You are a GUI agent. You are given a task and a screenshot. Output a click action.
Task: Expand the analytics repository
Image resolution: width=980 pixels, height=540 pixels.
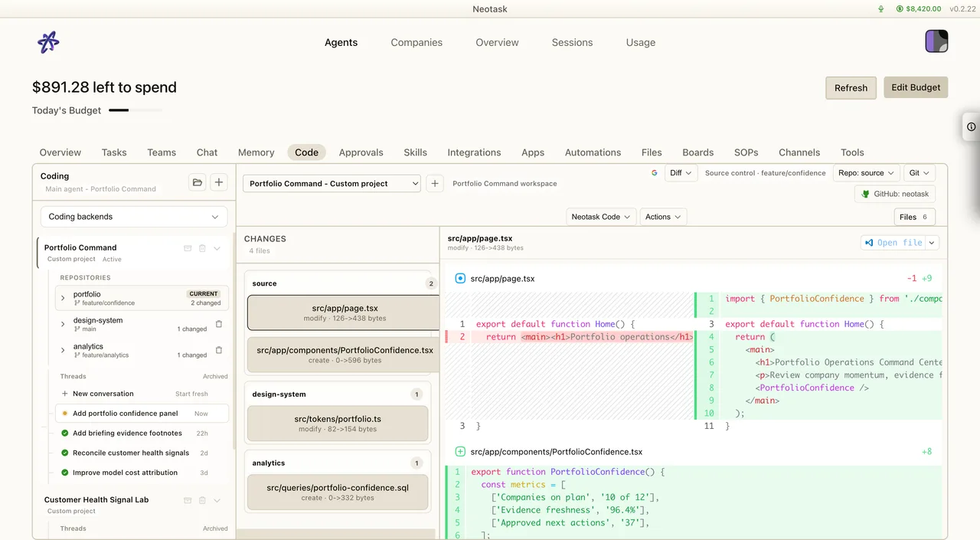63,350
